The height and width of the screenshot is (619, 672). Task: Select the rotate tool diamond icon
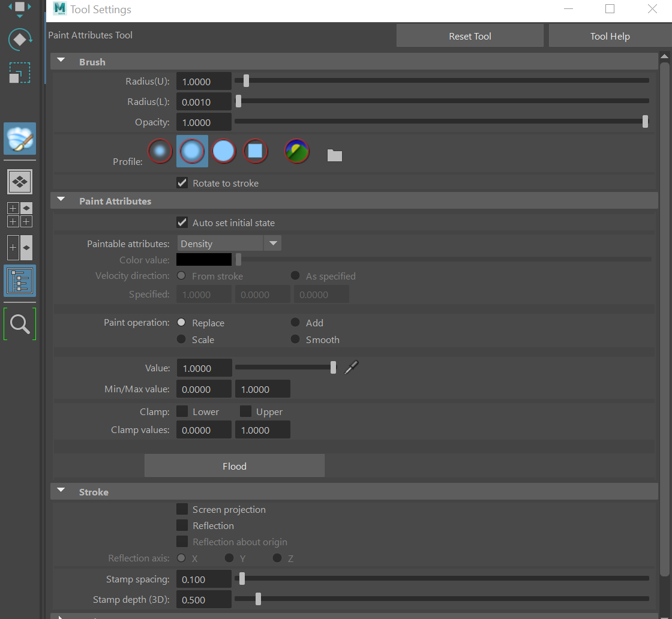(20, 40)
